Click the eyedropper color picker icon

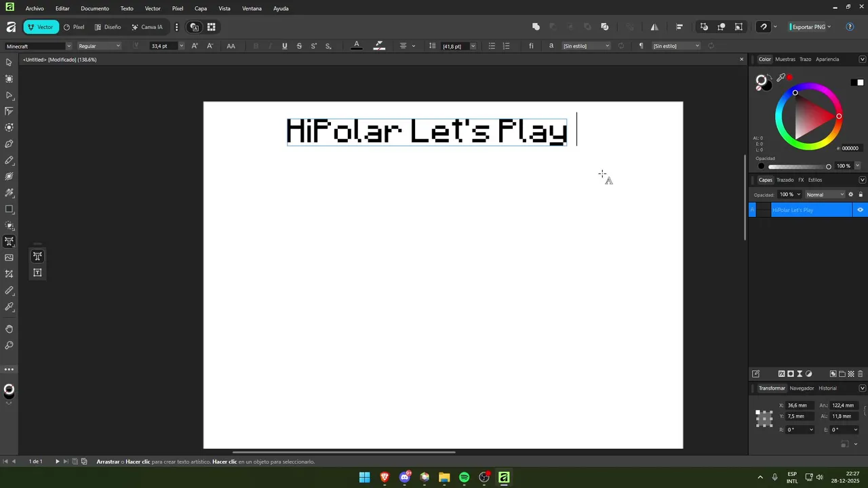pyautogui.click(x=781, y=78)
